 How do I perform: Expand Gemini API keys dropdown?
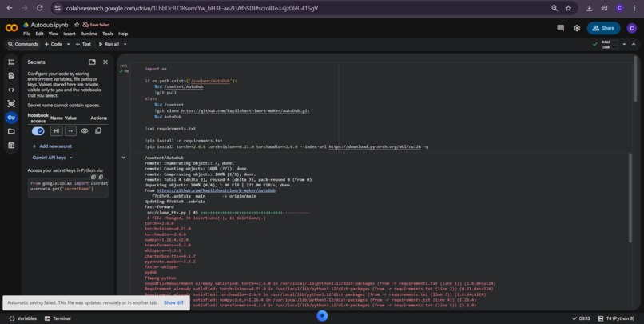pyautogui.click(x=53, y=158)
